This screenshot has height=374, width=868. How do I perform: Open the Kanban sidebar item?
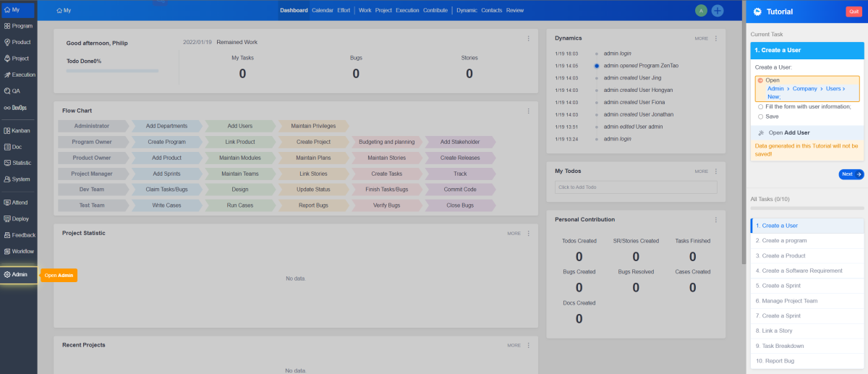18,131
